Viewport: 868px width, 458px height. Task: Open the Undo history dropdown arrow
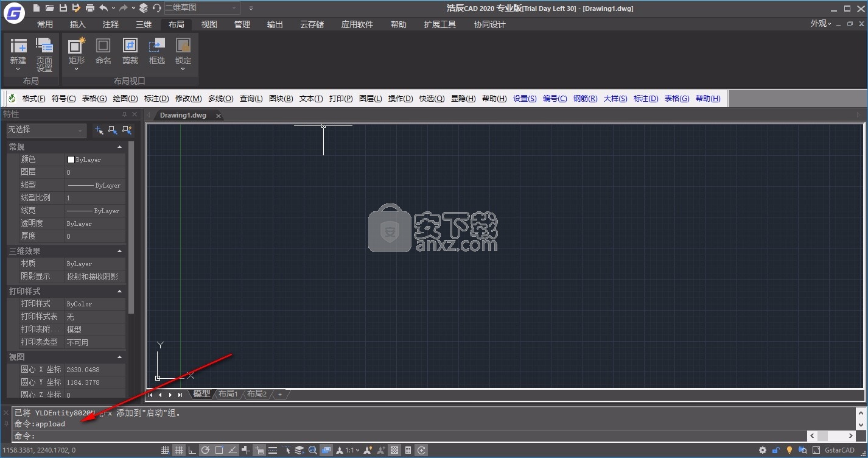tap(113, 9)
